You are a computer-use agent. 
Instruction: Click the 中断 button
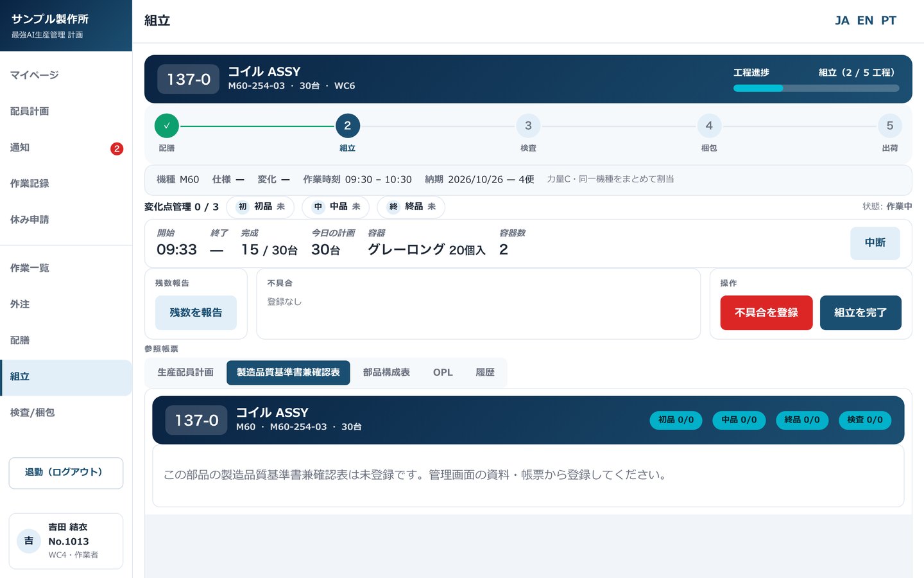point(875,243)
